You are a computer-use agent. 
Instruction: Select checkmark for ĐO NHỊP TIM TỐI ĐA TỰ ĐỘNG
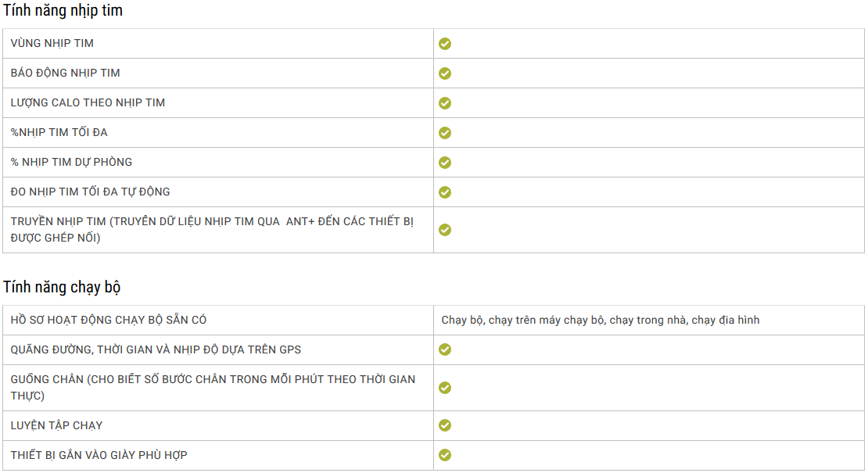coord(444,192)
